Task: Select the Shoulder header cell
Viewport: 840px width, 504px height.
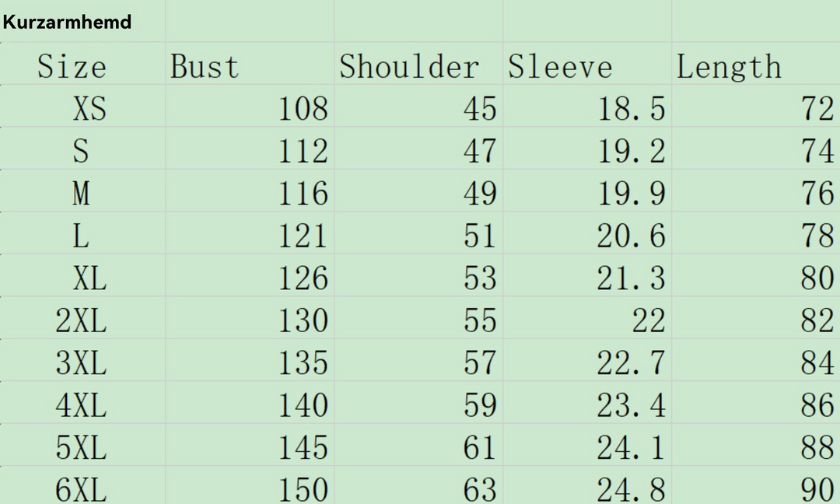Action: pos(418,63)
